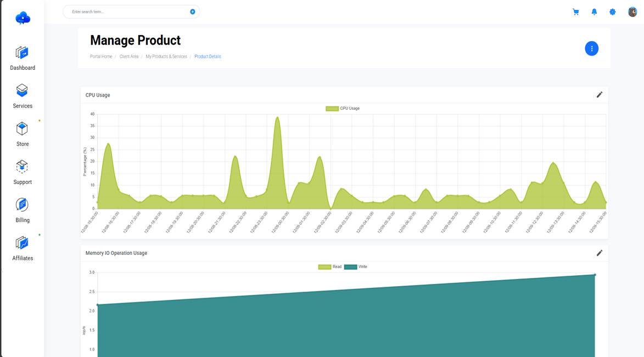This screenshot has height=357, width=644.
Task: Open the shopping cart
Action: tap(575, 12)
